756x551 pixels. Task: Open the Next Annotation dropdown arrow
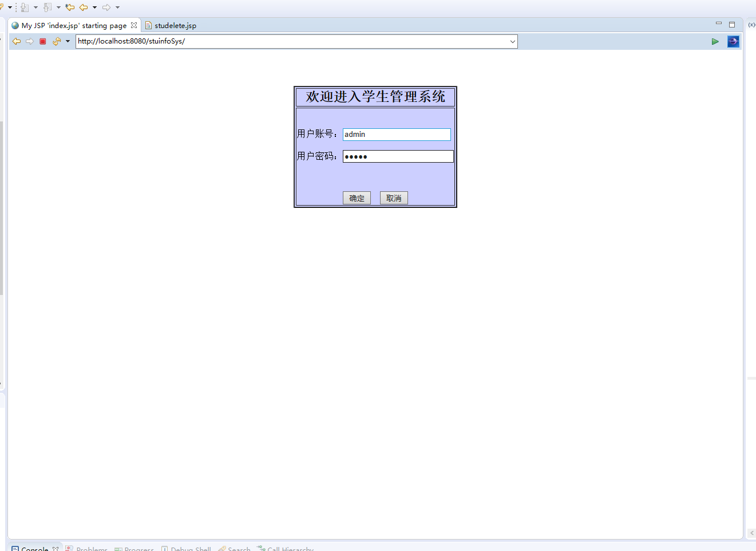(x=35, y=7)
